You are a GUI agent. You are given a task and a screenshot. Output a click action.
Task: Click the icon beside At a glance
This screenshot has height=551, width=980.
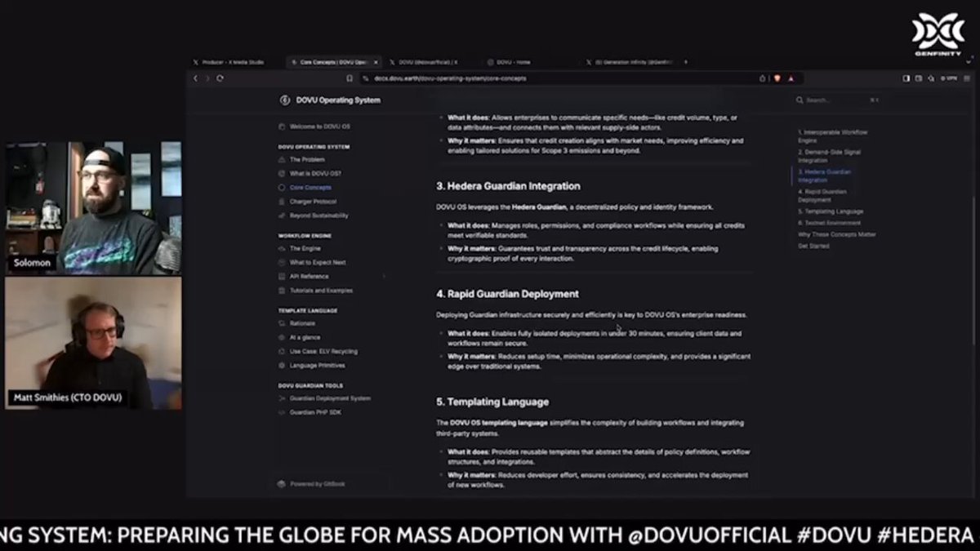[x=282, y=337]
